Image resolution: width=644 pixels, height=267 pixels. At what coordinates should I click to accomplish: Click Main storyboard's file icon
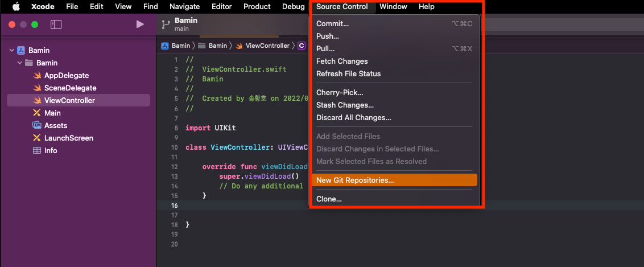coord(37,113)
